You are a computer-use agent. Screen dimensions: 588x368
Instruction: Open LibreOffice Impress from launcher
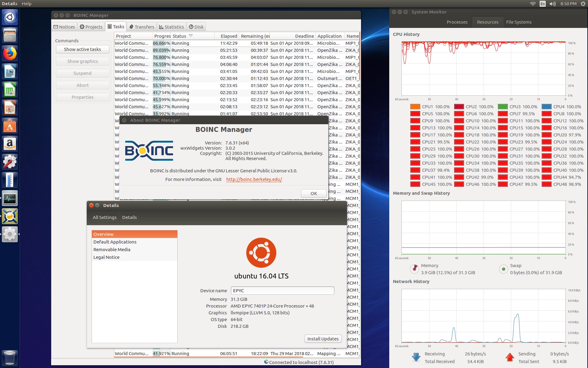(10, 108)
